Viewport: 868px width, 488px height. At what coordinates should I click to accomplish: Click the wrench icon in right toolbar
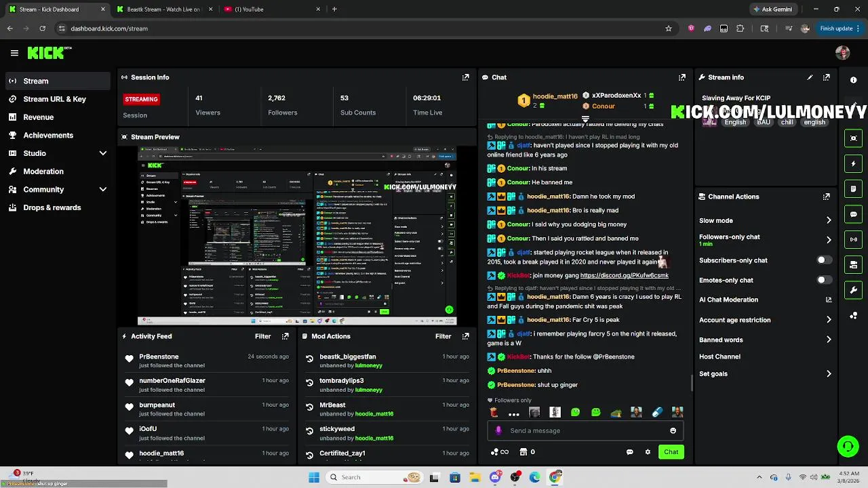click(x=853, y=290)
